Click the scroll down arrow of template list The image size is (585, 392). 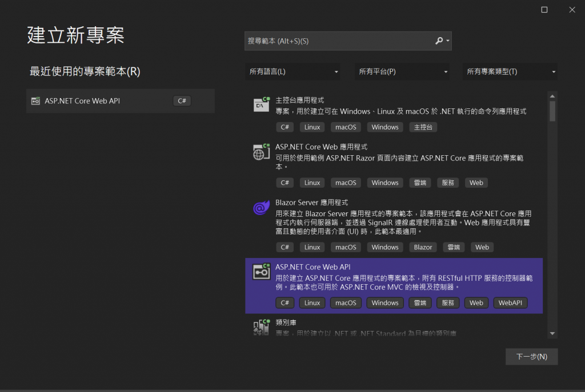pos(552,333)
